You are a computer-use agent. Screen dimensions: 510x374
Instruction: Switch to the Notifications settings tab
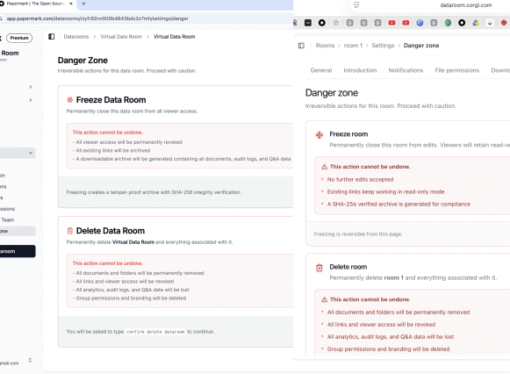tap(406, 70)
